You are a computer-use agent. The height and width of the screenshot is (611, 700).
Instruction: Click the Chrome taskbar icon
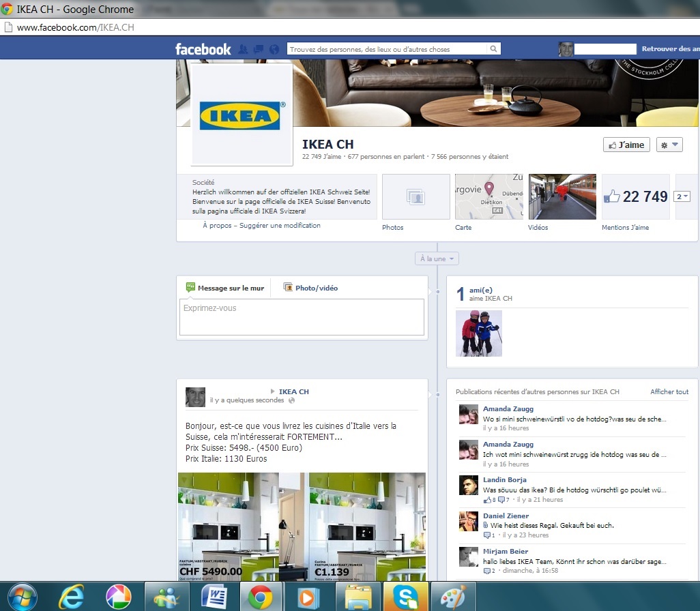261,597
